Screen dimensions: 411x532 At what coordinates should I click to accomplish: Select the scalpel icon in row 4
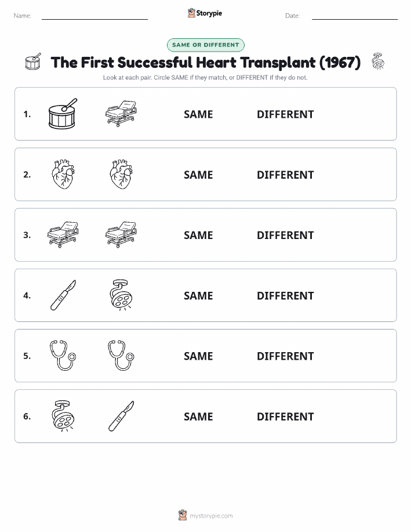point(63,295)
